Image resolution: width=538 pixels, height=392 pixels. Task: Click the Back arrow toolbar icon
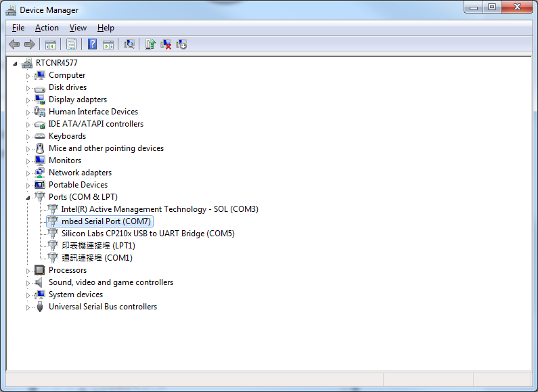coord(14,44)
